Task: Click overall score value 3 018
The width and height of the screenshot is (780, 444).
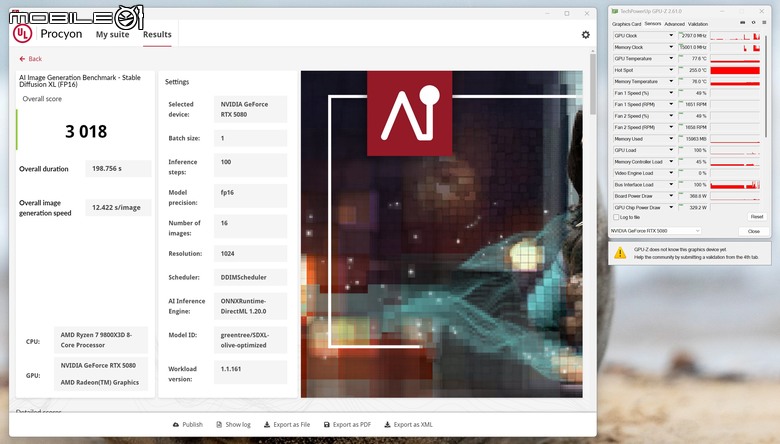Action: (x=86, y=131)
